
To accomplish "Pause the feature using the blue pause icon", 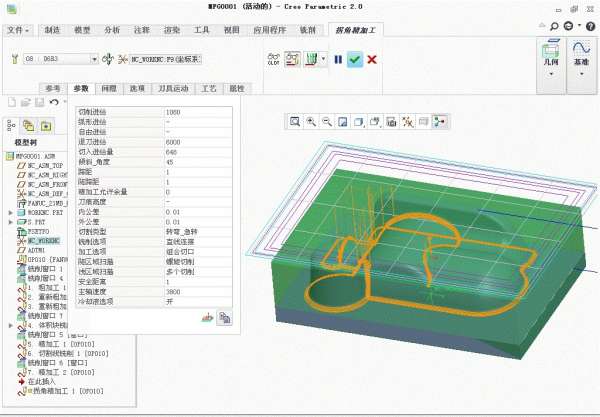I will 338,60.
